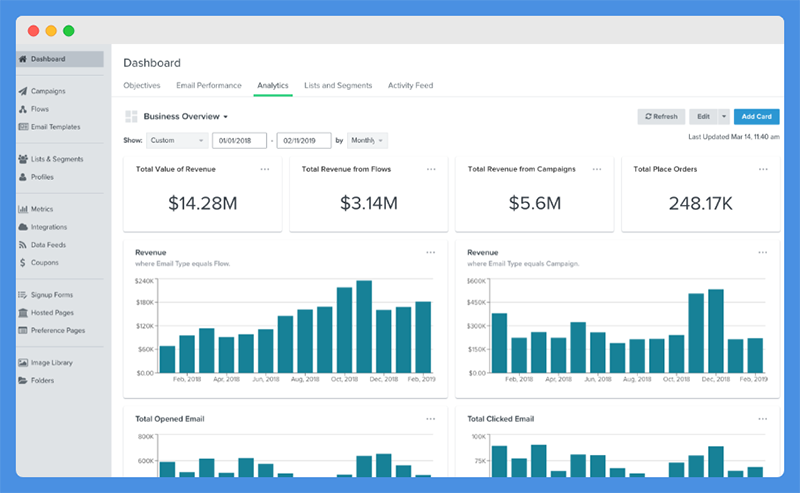Image resolution: width=800 pixels, height=493 pixels.
Task: Click the Dashboard home icon in sidebar
Action: pyautogui.click(x=23, y=59)
